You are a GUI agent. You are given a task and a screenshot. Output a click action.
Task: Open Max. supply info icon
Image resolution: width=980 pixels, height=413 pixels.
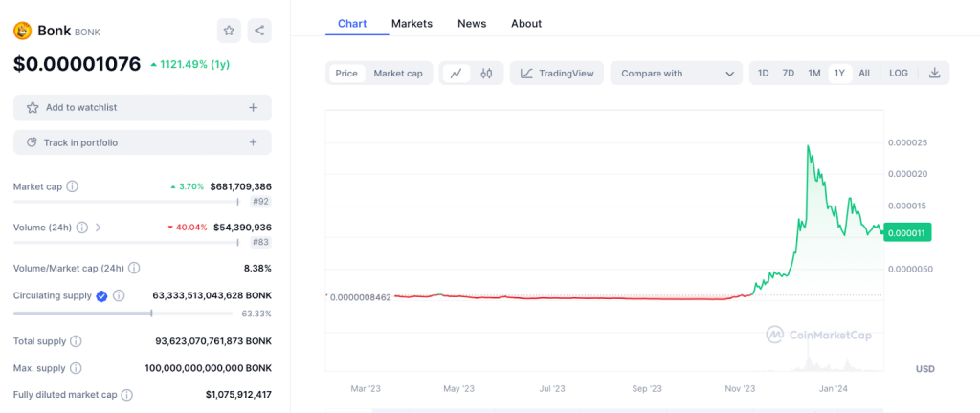[77, 368]
